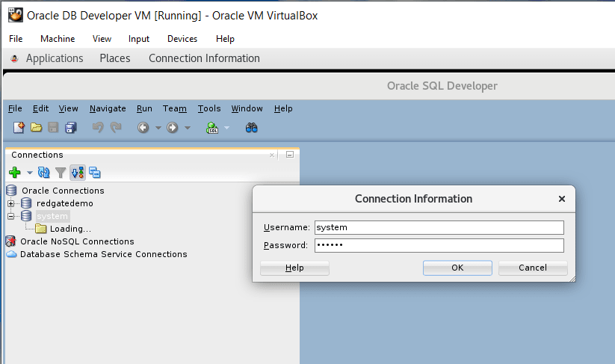The image size is (615, 364).
Task: Click the Loading folder icon
Action: [41, 228]
